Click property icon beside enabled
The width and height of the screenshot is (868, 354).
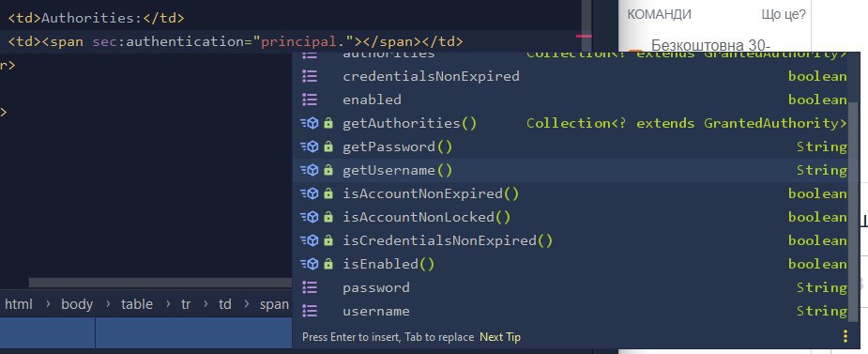pyautogui.click(x=310, y=100)
